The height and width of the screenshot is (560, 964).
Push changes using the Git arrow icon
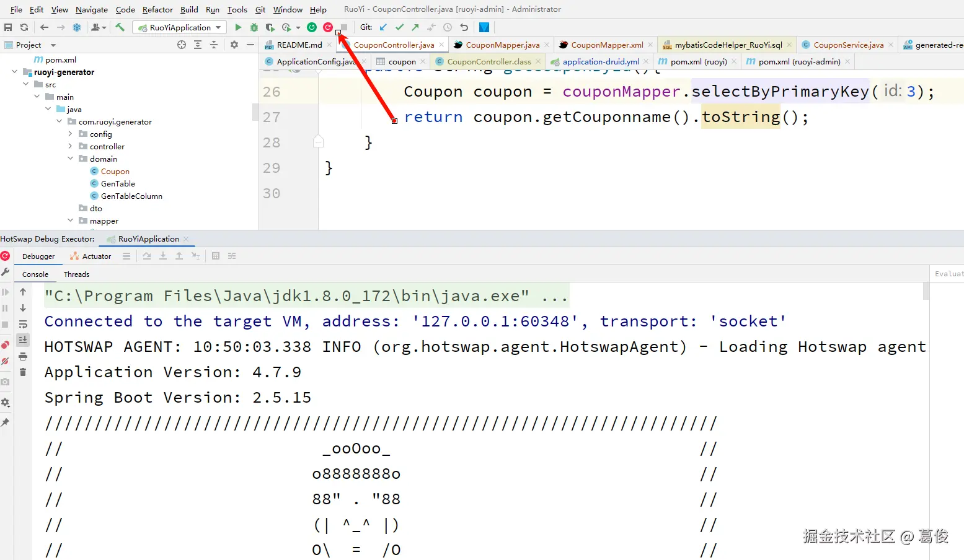415,27
